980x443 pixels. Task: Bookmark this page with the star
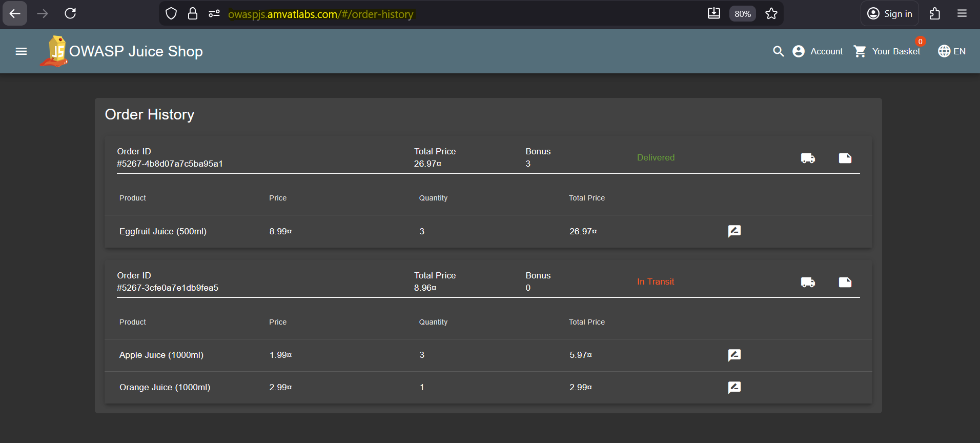771,14
